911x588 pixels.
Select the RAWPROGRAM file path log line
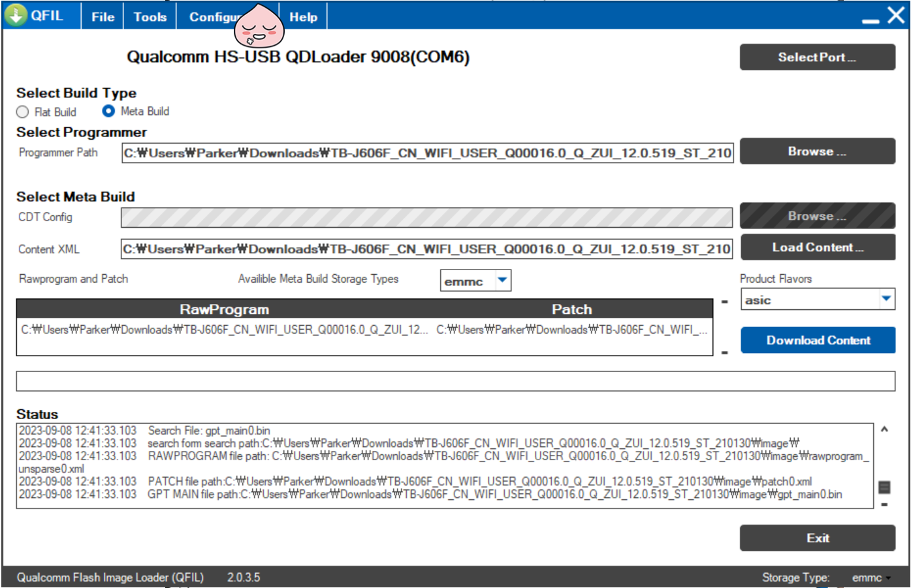444,462
